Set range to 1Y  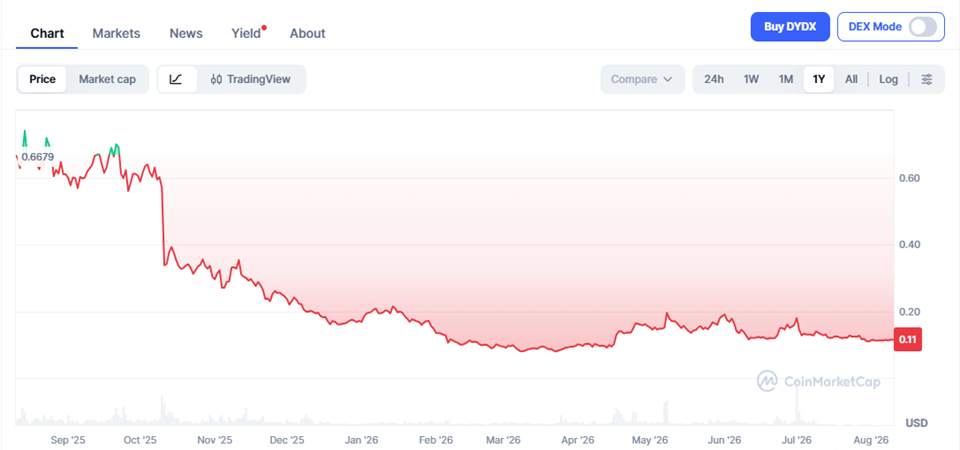pyautogui.click(x=819, y=79)
